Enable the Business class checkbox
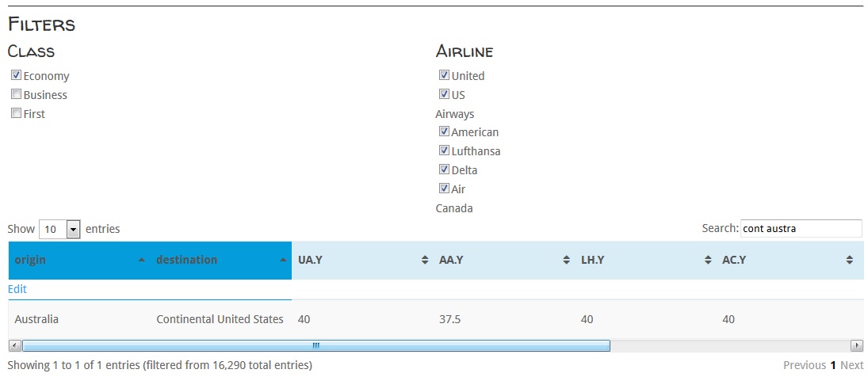Image resolution: width=868 pixels, height=377 pixels. tap(16, 95)
